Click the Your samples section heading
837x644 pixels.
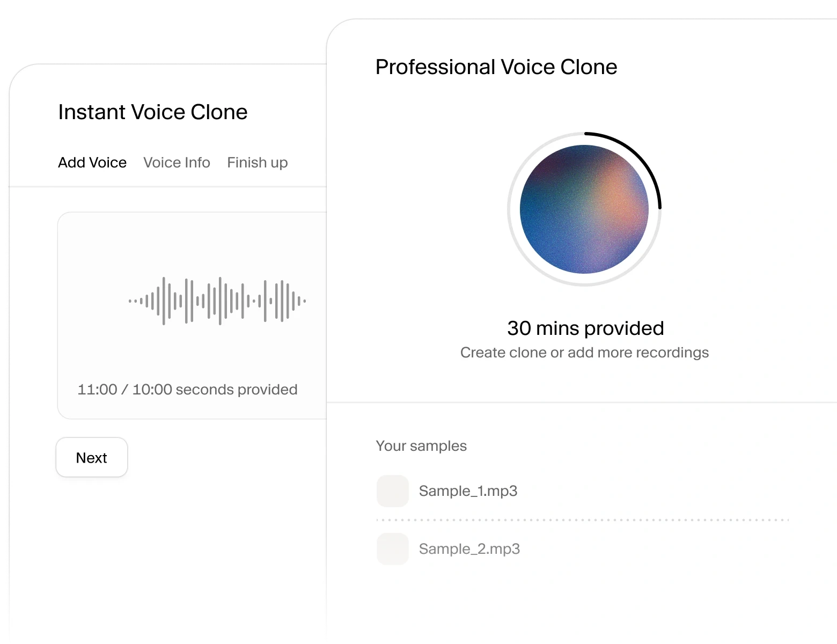422,445
